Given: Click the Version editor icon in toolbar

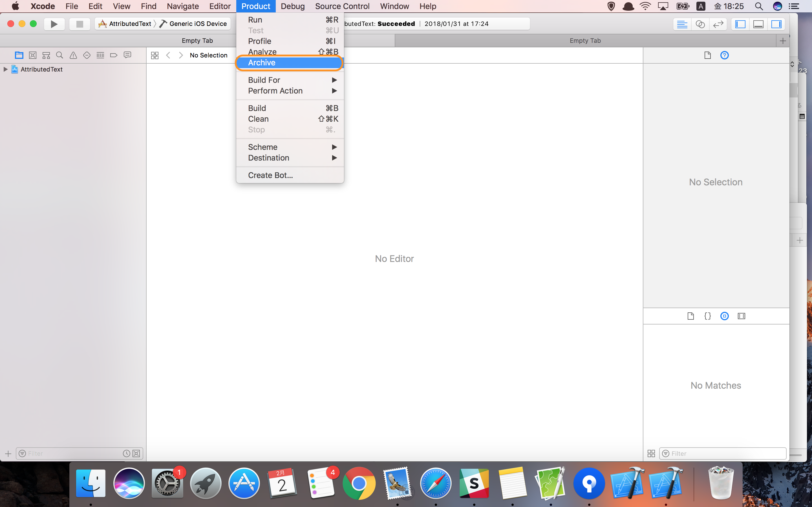Looking at the screenshot, I should coord(718,23).
